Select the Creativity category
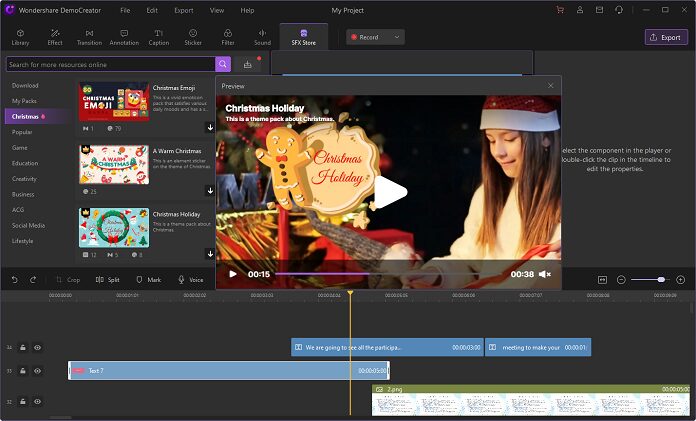The height and width of the screenshot is (421, 696). click(x=24, y=179)
